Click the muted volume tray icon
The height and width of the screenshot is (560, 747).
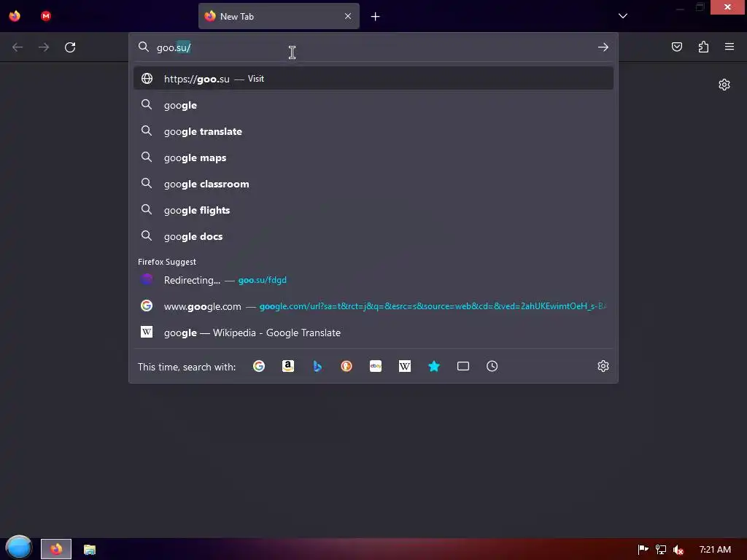[678, 550]
